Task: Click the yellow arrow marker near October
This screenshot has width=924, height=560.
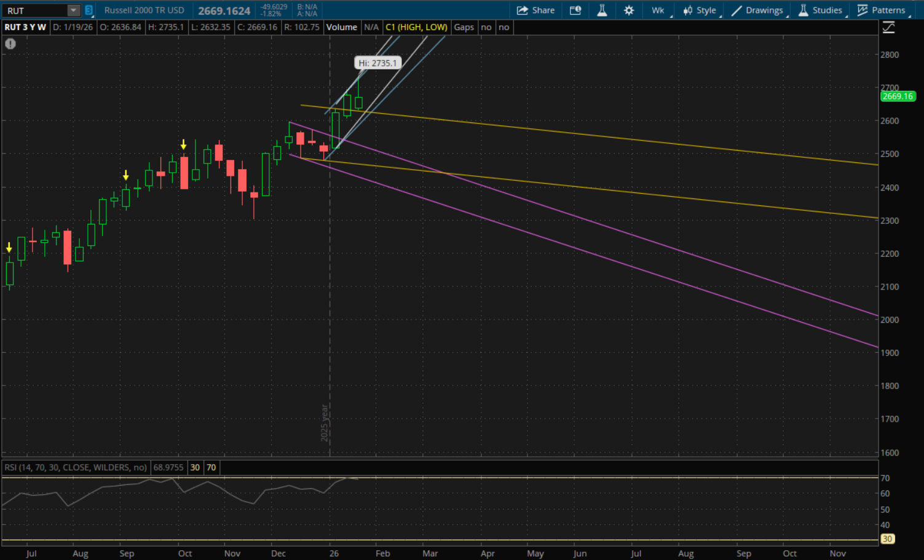Action: pyautogui.click(x=183, y=144)
